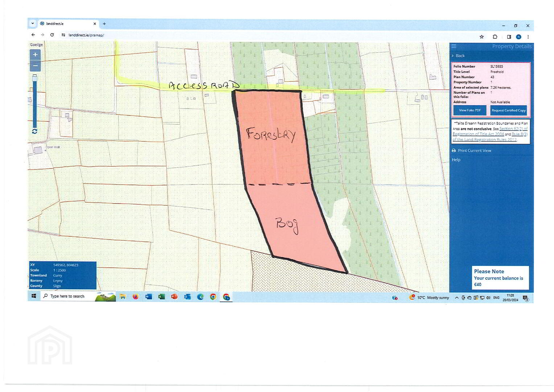
Task: Click the View Folio PDF button
Action: [x=470, y=110]
